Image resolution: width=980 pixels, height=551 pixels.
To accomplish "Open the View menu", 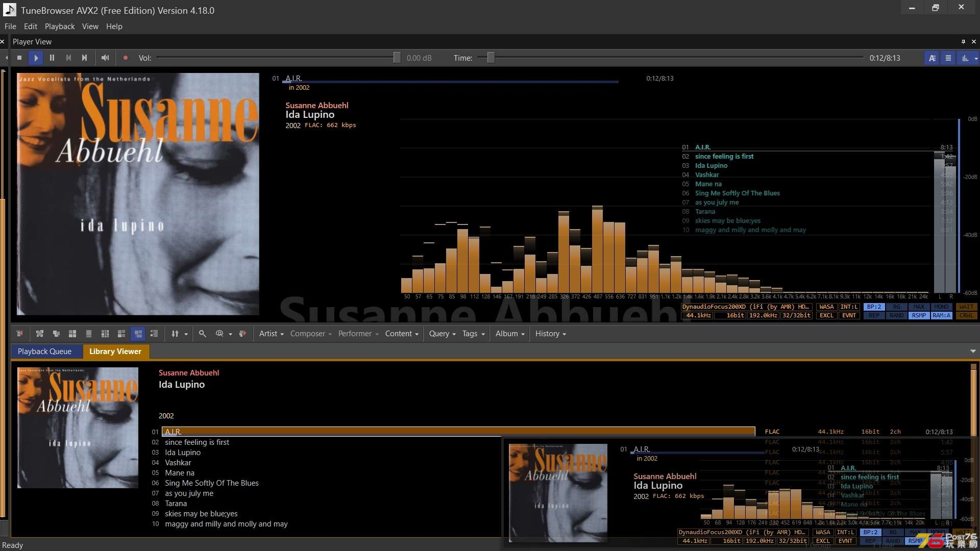I will point(90,27).
